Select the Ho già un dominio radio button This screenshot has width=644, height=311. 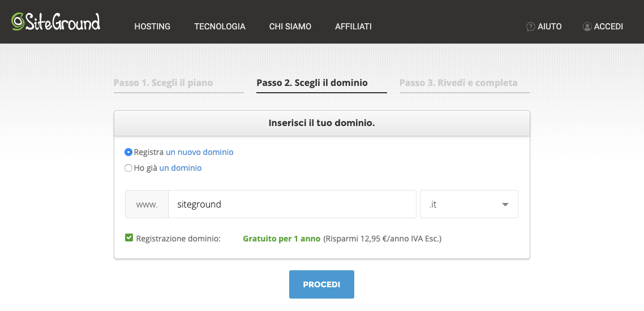pos(128,168)
